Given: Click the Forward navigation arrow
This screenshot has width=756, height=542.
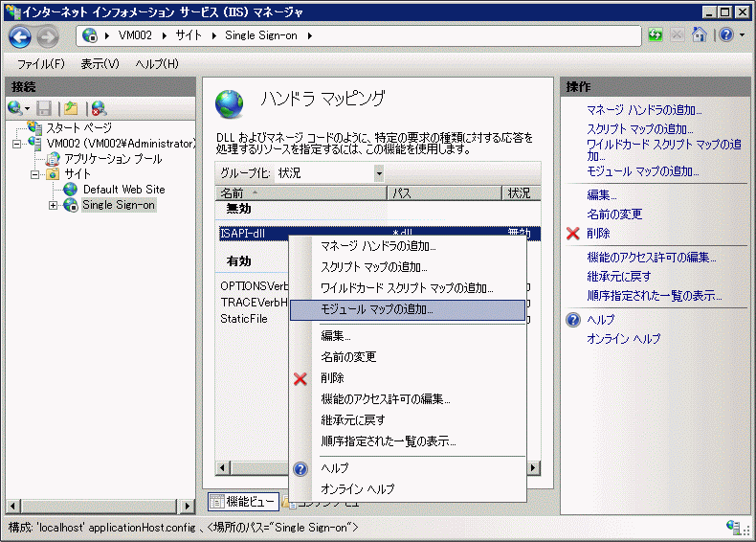Looking at the screenshot, I should pyautogui.click(x=48, y=36).
